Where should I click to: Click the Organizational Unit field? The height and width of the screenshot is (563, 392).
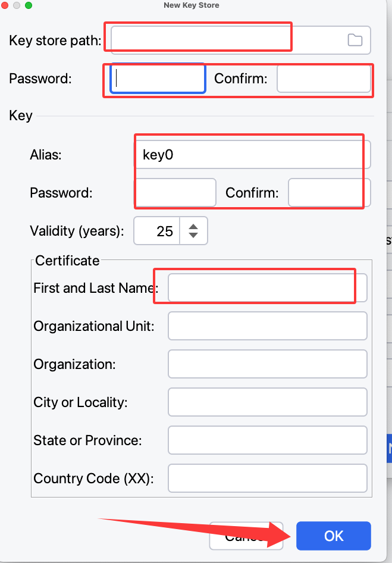[x=267, y=326]
